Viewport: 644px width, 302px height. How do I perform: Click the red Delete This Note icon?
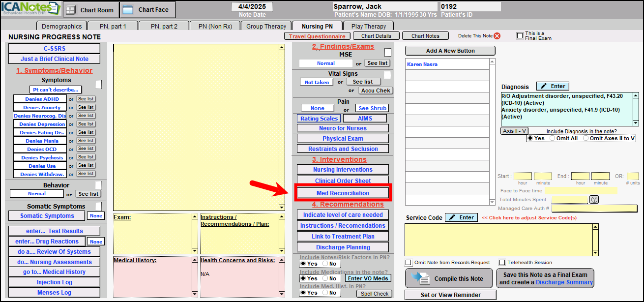(x=497, y=36)
